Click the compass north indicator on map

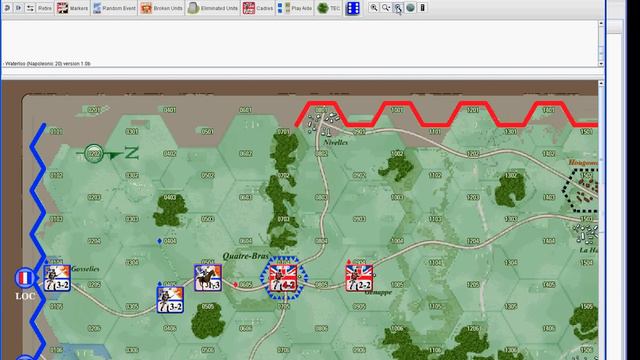pyautogui.click(x=108, y=153)
